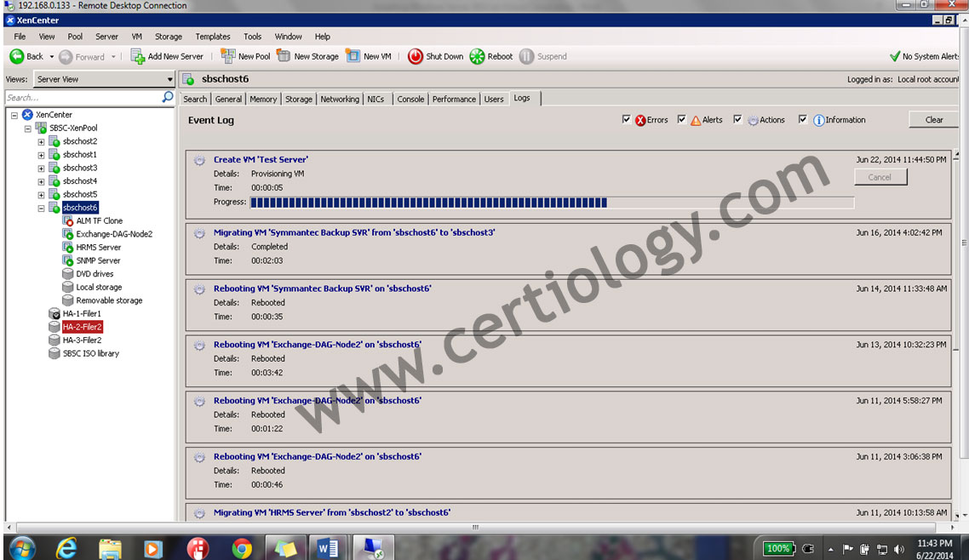Viewport: 969px width, 560px height.
Task: Select the Local storage icon
Action: coord(68,287)
